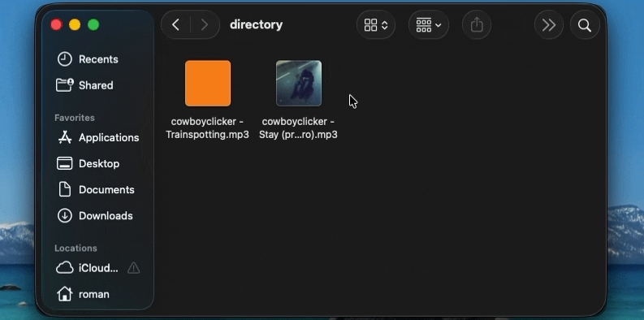Click the Locations section header
This screenshot has width=644, height=320.
[76, 248]
